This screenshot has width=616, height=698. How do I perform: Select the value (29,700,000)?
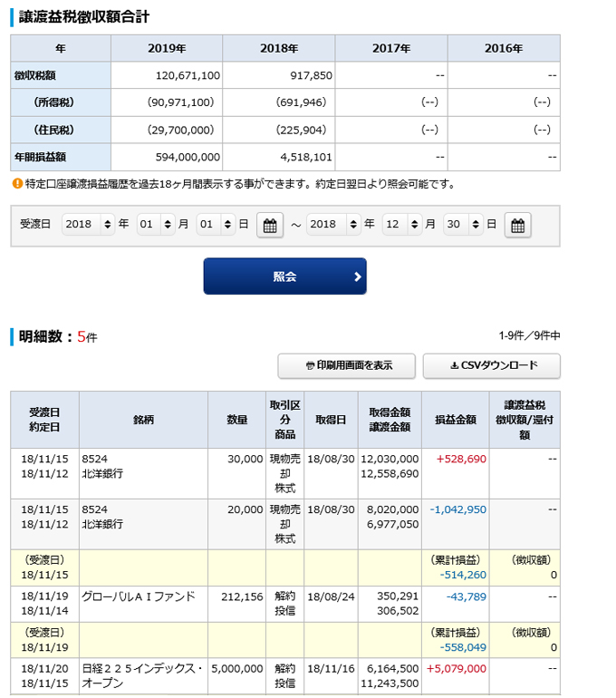pyautogui.click(x=180, y=131)
